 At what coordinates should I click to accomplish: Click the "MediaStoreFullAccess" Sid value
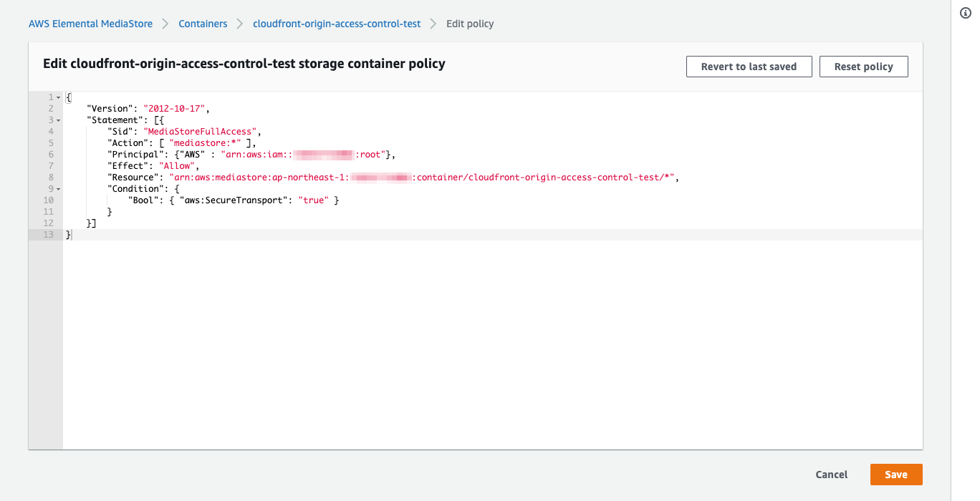pos(201,132)
